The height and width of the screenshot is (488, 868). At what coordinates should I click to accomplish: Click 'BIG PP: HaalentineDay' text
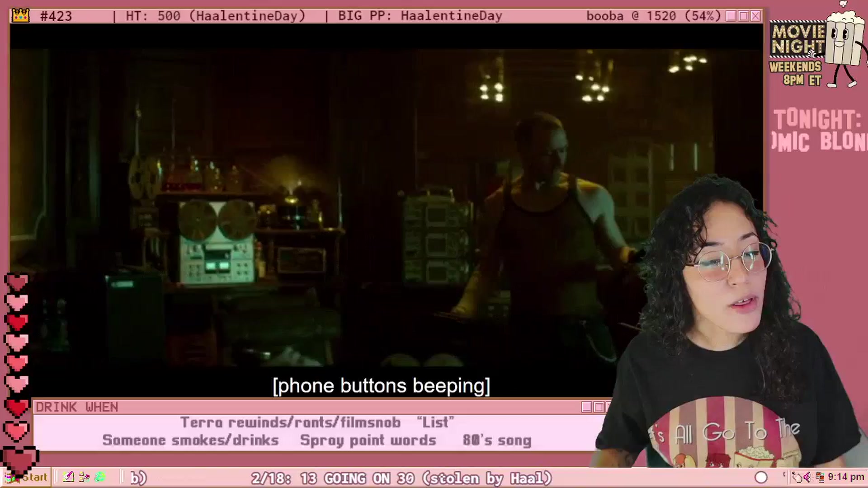pos(420,16)
